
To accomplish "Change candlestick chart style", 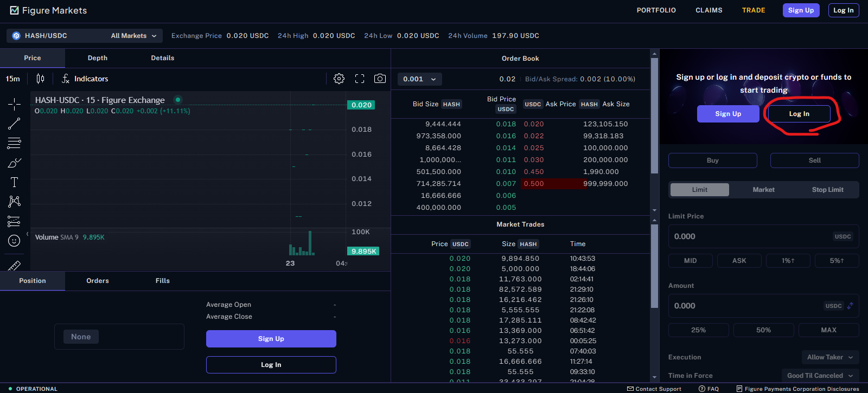I will click(40, 79).
